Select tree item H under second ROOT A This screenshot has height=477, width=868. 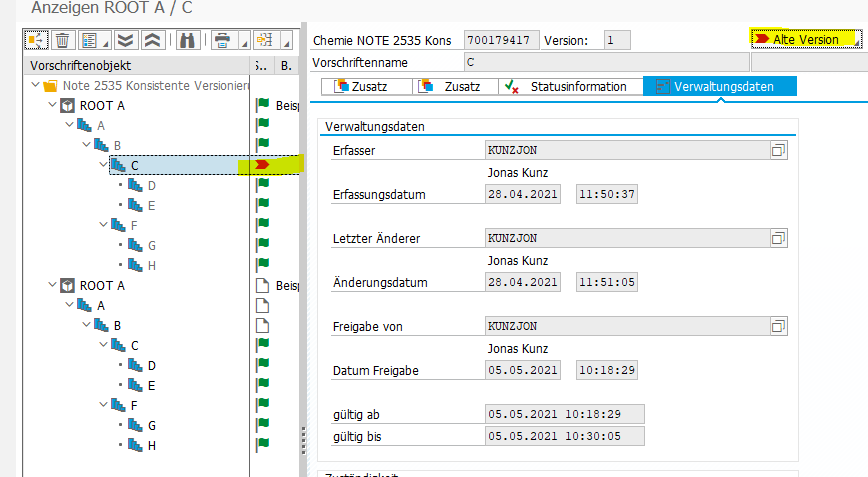pyautogui.click(x=152, y=445)
